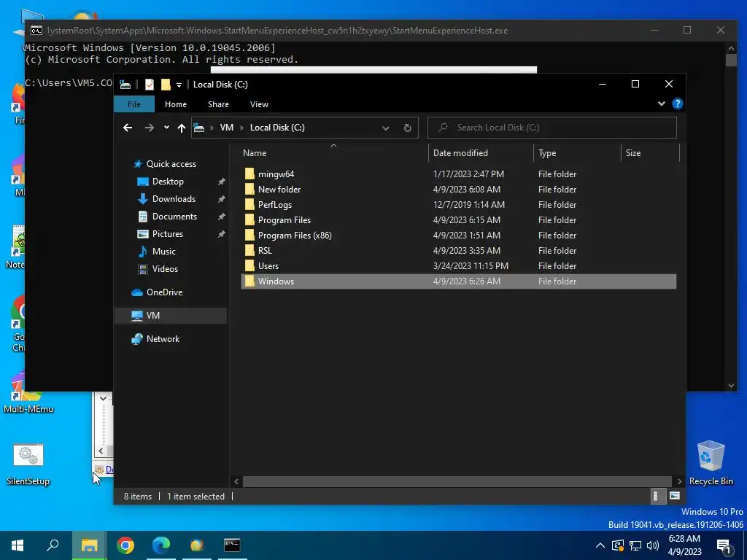Viewport: 747px width, 560px height.
Task: Open Videos in the navigation pane
Action: click(x=165, y=269)
